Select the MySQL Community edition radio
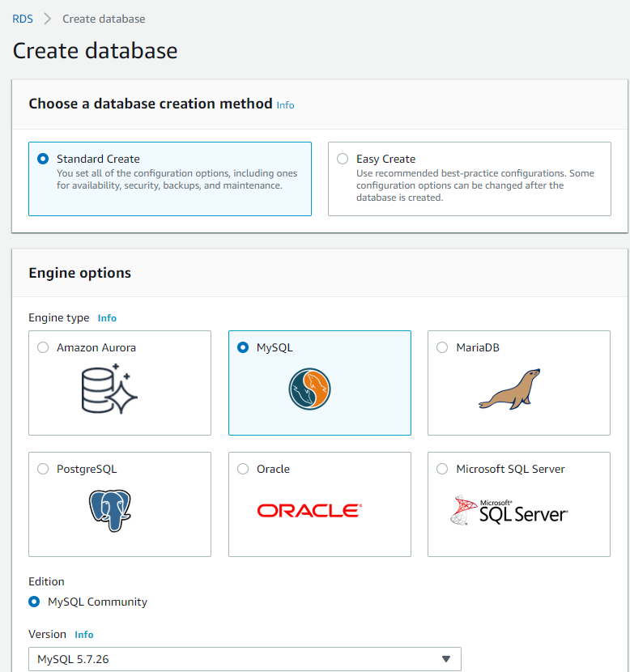Viewport: 630px width, 672px height. pos(33,602)
